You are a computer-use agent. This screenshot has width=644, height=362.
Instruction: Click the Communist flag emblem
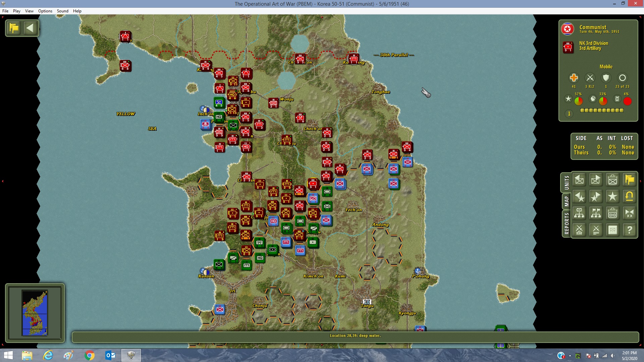click(568, 29)
